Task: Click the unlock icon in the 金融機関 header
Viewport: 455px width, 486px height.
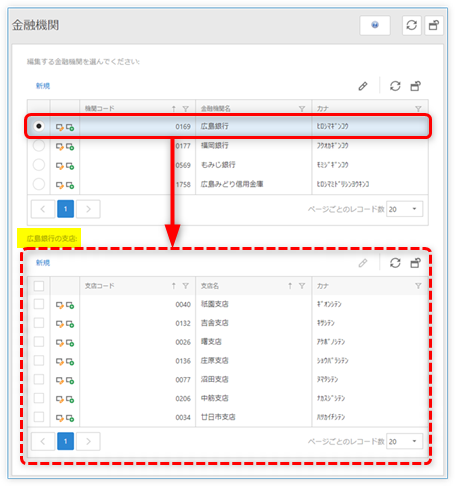Action: click(433, 25)
